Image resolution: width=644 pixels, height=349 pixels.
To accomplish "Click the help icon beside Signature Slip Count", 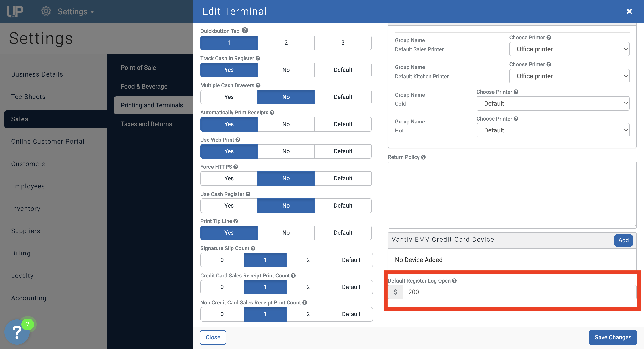I will pyautogui.click(x=253, y=248).
